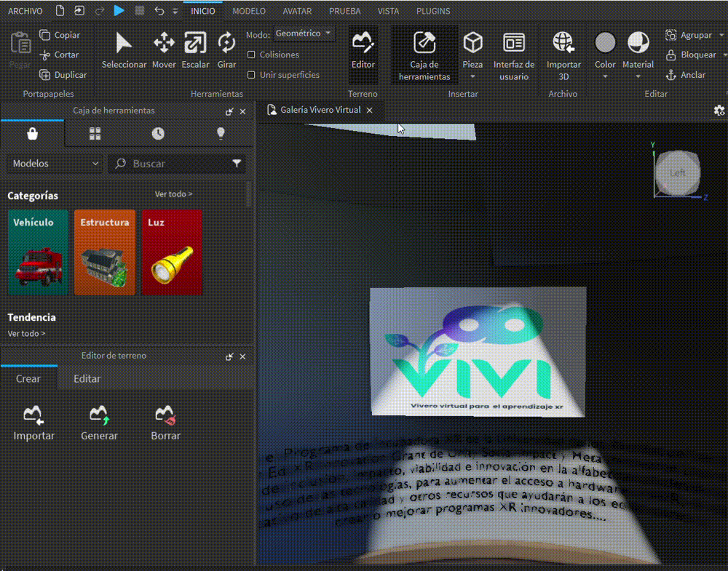
Task: Switch to the MODELO ribbon tab
Action: coord(249,12)
